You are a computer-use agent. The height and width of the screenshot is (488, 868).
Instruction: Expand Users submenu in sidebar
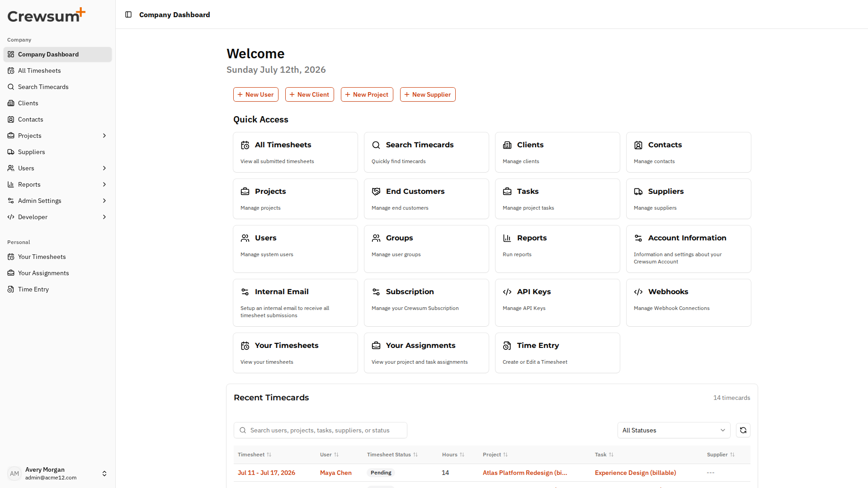104,168
